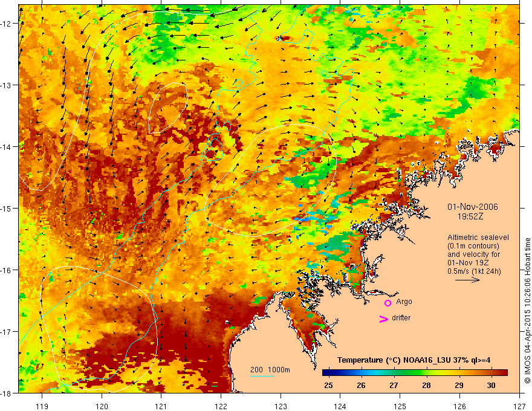Click the longitude '119' axis label
The image size is (532, 411).
click(x=42, y=406)
